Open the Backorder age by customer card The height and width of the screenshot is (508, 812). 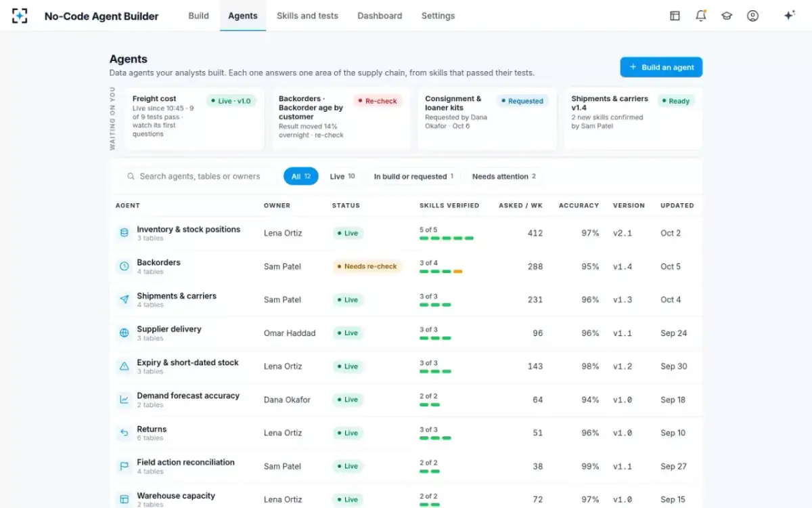click(x=340, y=119)
